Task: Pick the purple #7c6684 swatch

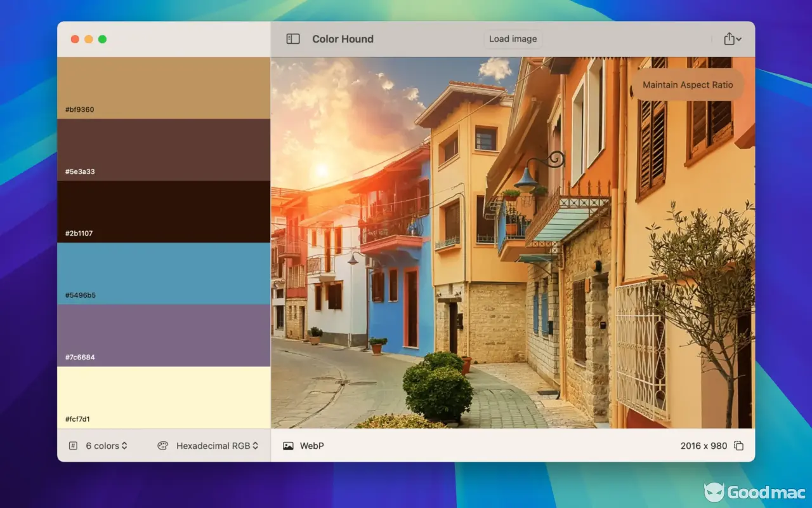Action: click(164, 335)
